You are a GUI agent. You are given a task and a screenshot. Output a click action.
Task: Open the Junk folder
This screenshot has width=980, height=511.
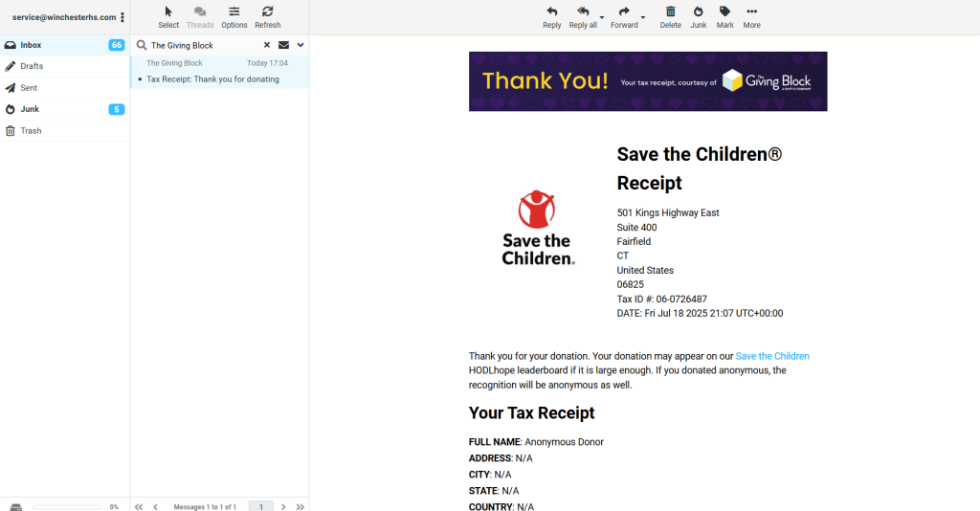[65, 109]
